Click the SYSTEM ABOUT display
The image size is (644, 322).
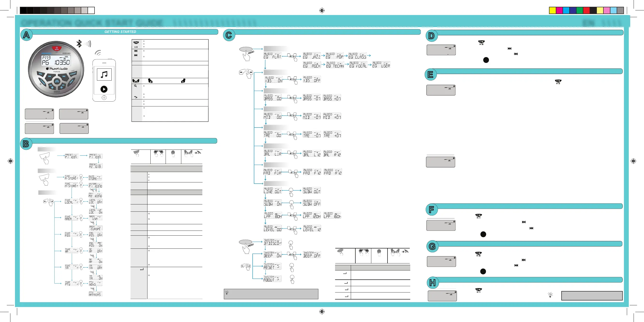pyautogui.click(x=272, y=279)
